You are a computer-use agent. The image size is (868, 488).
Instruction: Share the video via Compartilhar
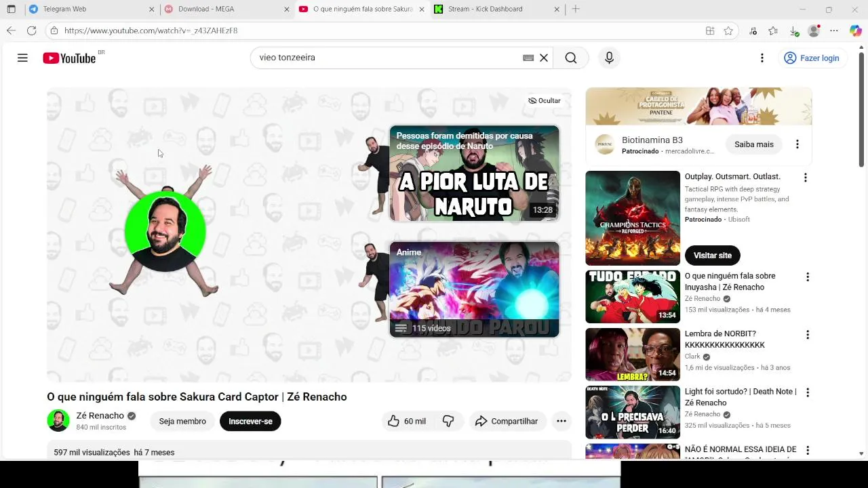click(507, 422)
